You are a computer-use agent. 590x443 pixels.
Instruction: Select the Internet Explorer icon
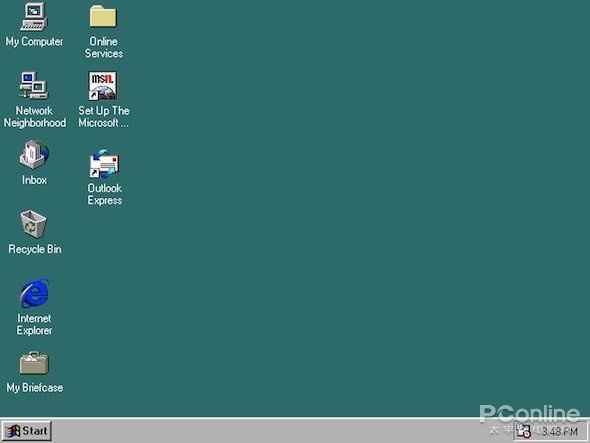tap(34, 293)
